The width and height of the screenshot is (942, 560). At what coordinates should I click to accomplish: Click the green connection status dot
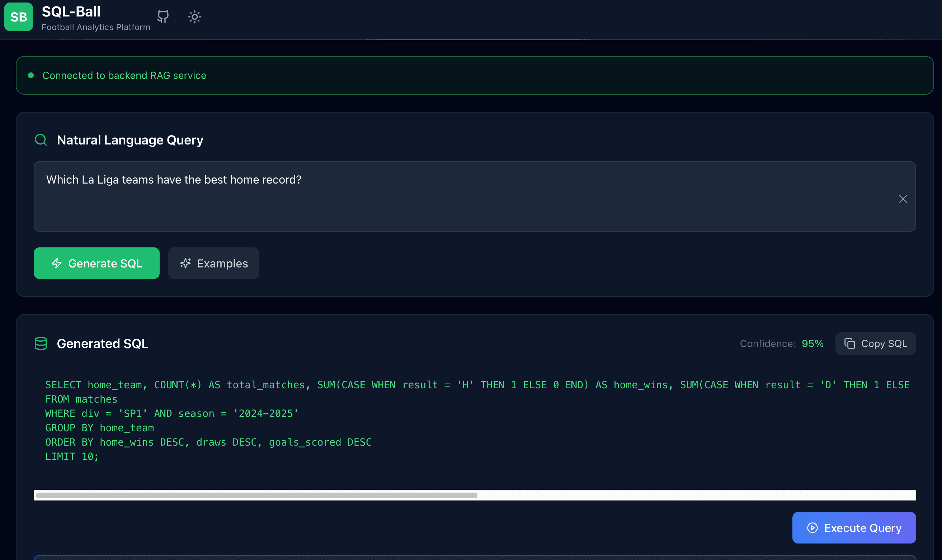tap(31, 75)
